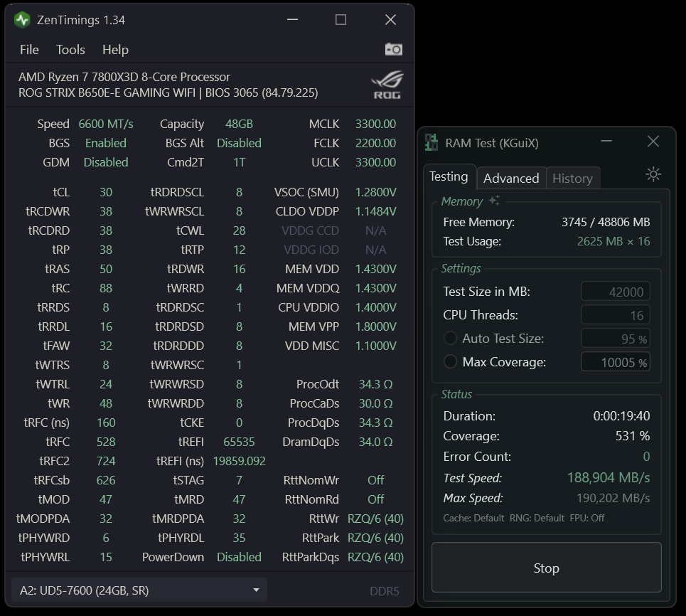Click the tRAS value 50
The height and width of the screenshot is (616, 686).
point(106,269)
